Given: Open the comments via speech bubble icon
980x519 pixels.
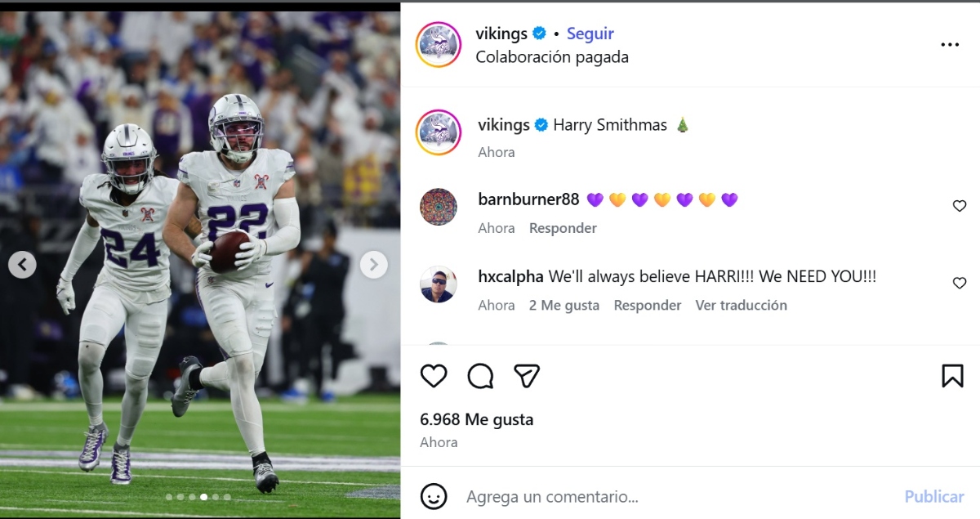Looking at the screenshot, I should [481, 376].
